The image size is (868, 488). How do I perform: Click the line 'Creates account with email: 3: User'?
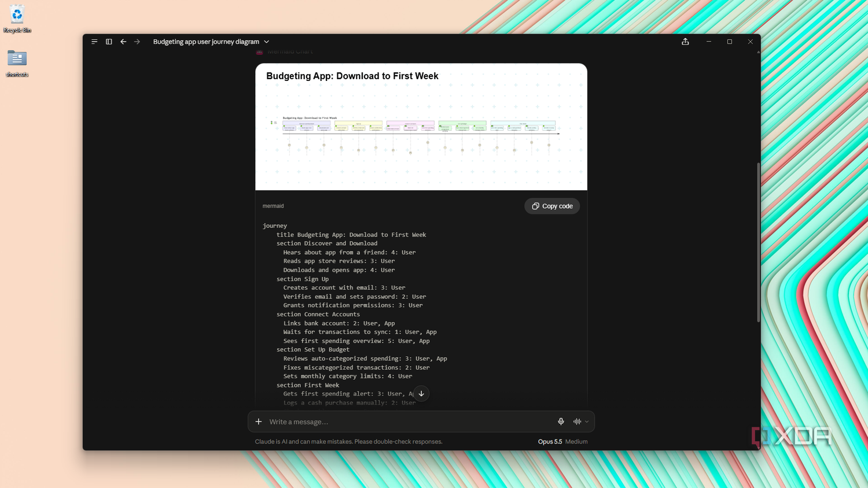click(344, 287)
